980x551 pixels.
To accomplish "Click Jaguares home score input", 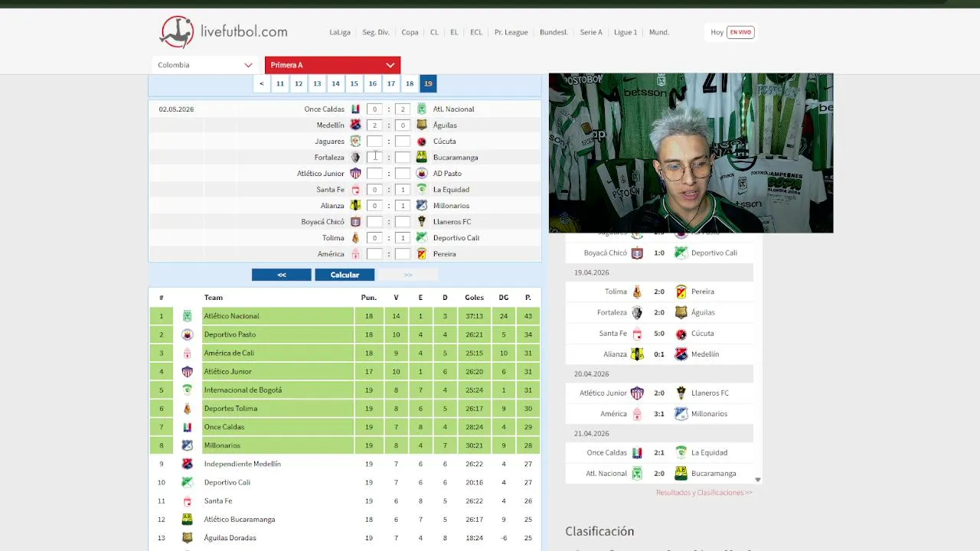I will point(374,142).
